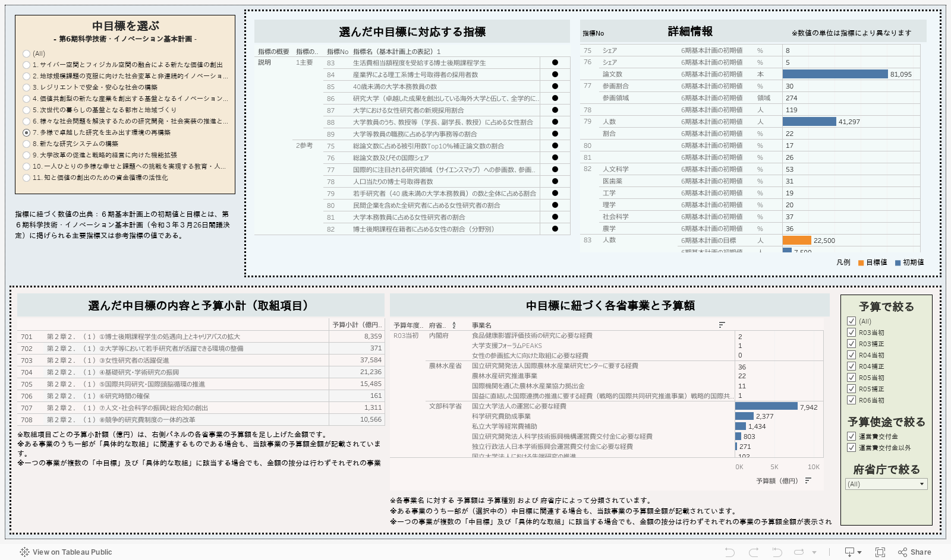The height and width of the screenshot is (560, 951).
Task: Click sort icon beside 府省 column header
Action: 454,325
